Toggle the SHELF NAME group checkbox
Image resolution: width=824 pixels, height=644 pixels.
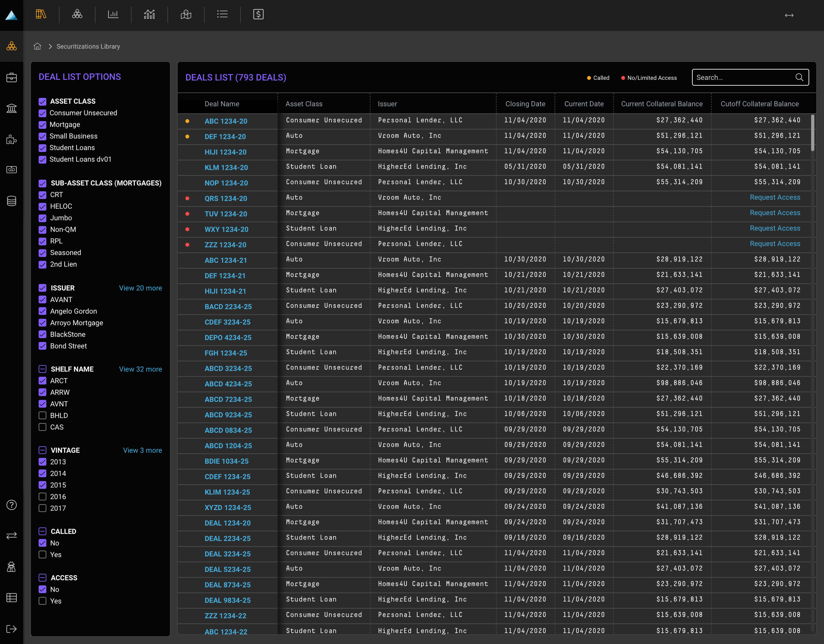point(42,369)
